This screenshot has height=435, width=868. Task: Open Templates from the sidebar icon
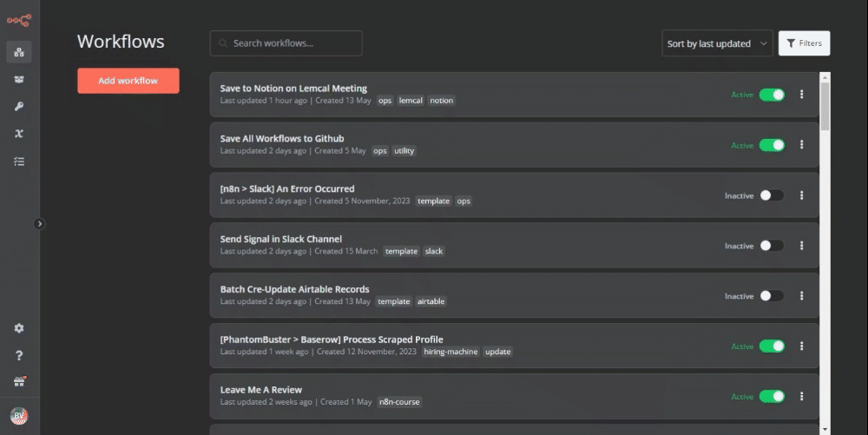coord(19,79)
